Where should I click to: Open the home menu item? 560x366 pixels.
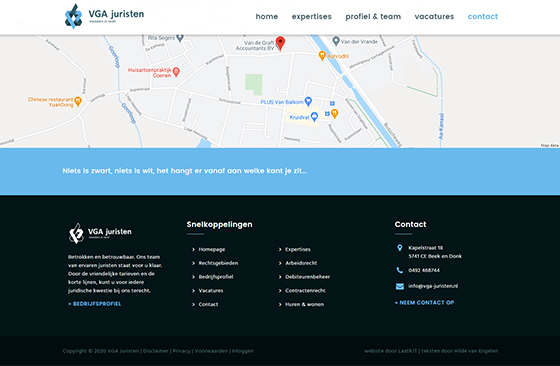click(267, 16)
